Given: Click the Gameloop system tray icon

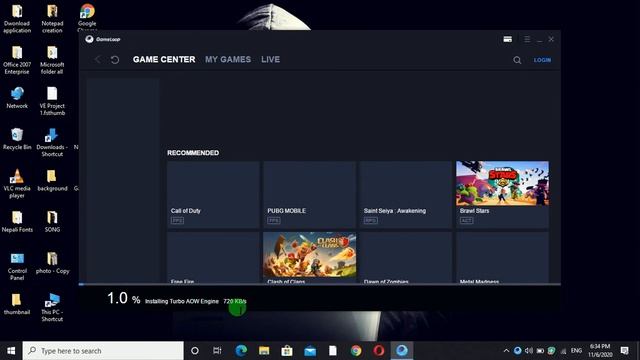Looking at the screenshot, I should click(518, 351).
